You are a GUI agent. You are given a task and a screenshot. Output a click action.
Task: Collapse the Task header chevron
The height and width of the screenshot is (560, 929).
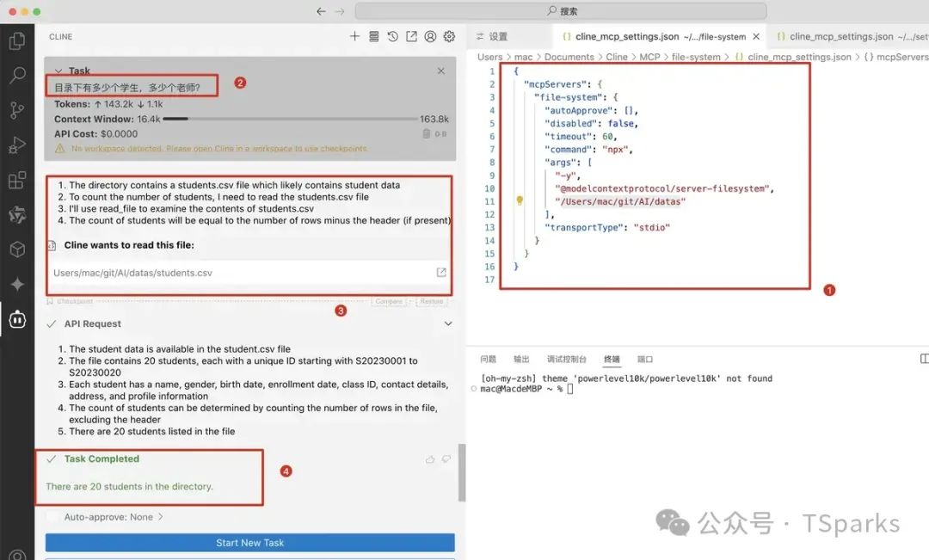tap(58, 71)
